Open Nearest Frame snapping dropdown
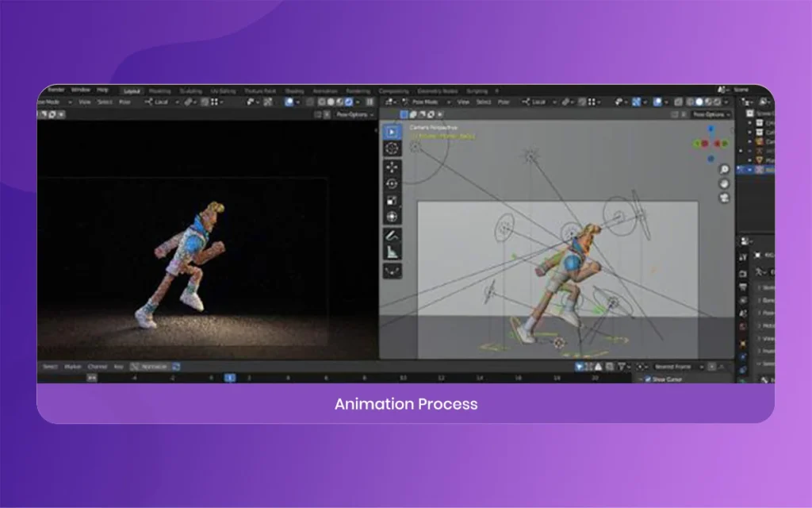Image resolution: width=812 pixels, height=508 pixels. pos(679,367)
